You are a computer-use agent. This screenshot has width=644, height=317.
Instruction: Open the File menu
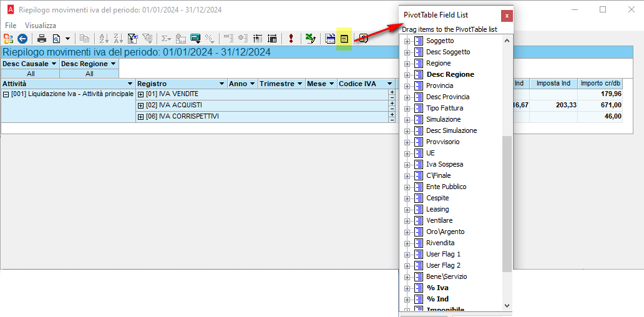click(x=11, y=26)
